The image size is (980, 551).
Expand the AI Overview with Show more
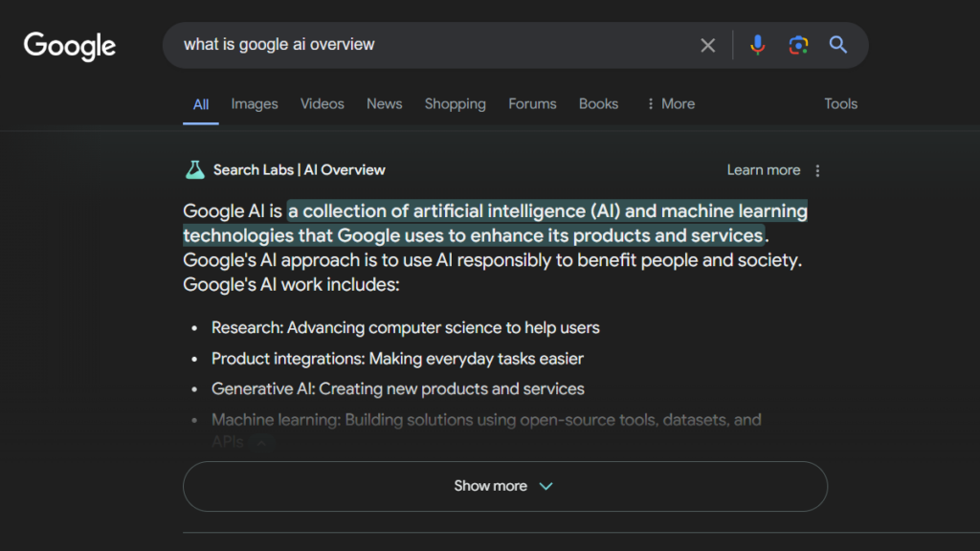coord(504,486)
